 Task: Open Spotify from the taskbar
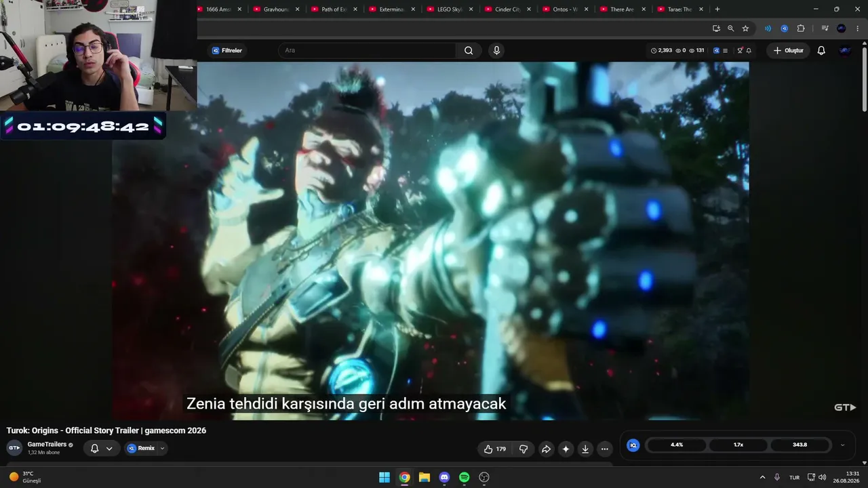464,477
